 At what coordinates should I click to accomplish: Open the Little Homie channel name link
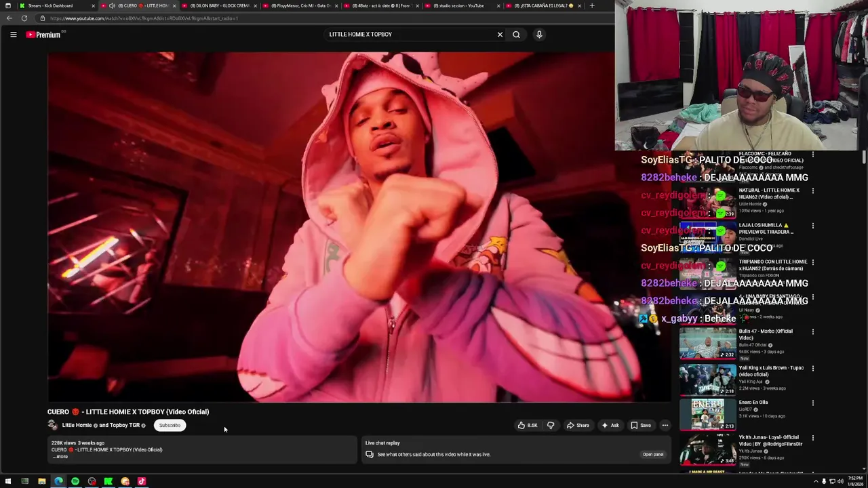coord(77,426)
